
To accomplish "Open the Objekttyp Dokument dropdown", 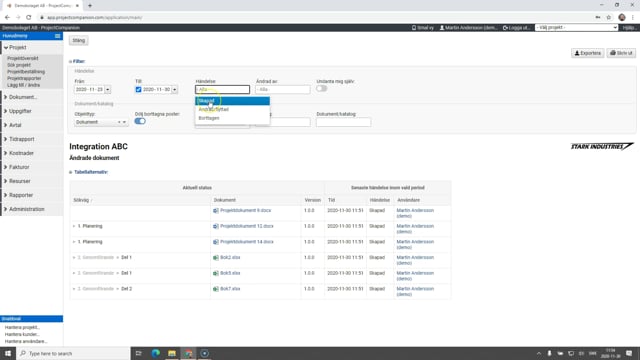I will point(101,122).
